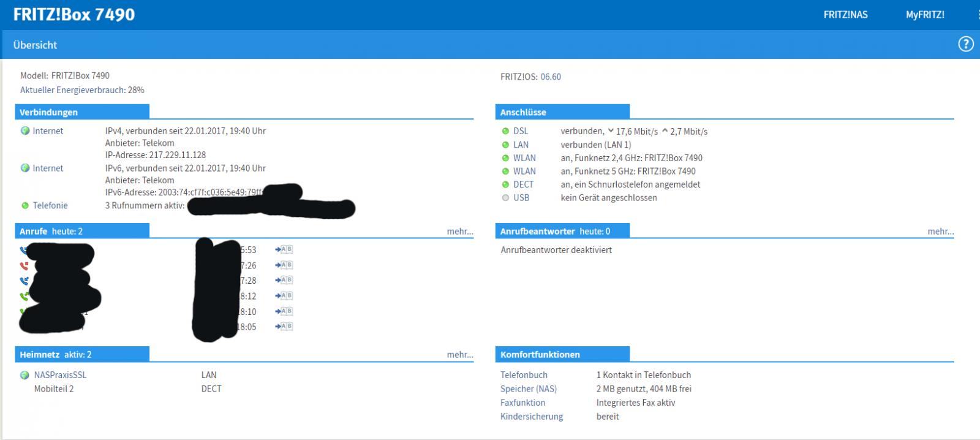Screen dimensions: 980x440
Task: Click the globe icon beside IPv6 Internet
Action: [25, 168]
